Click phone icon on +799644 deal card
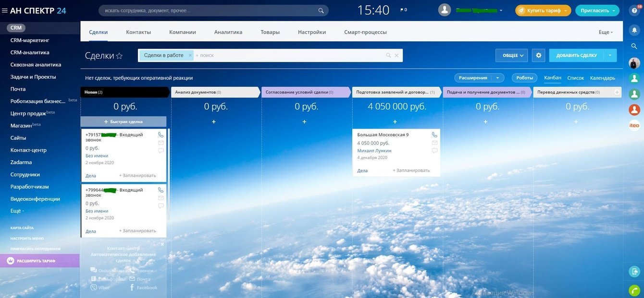The image size is (644, 298). (161, 190)
